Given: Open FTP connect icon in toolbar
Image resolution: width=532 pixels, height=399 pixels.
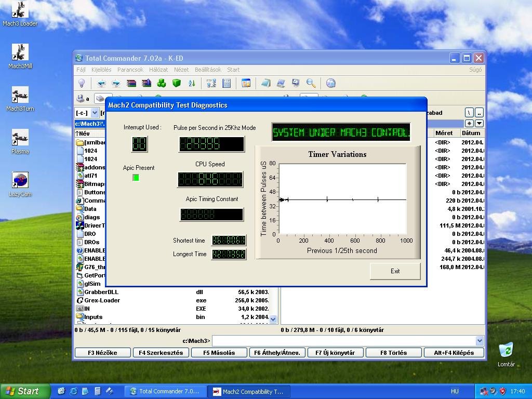Looking at the screenshot, I should click(211, 83).
